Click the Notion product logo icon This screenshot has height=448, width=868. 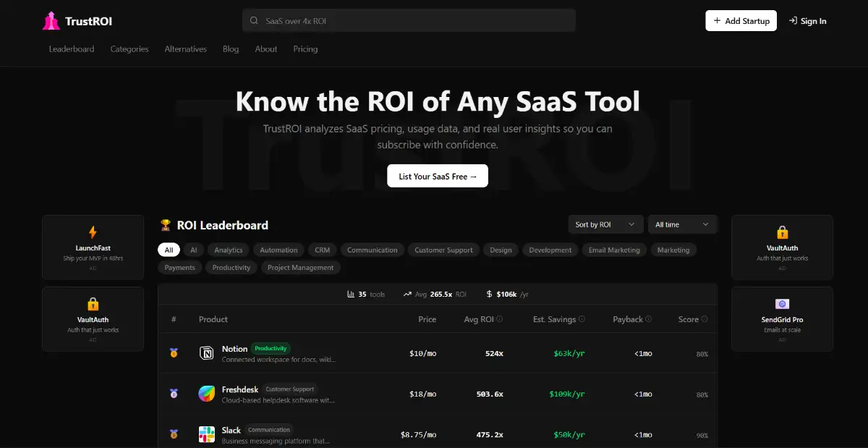click(x=207, y=353)
